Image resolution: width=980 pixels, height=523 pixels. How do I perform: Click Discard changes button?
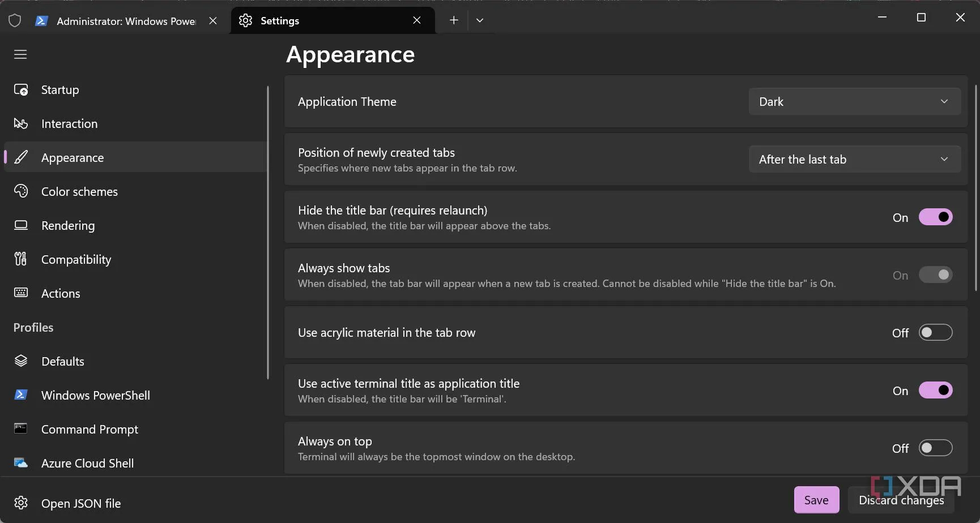901,500
